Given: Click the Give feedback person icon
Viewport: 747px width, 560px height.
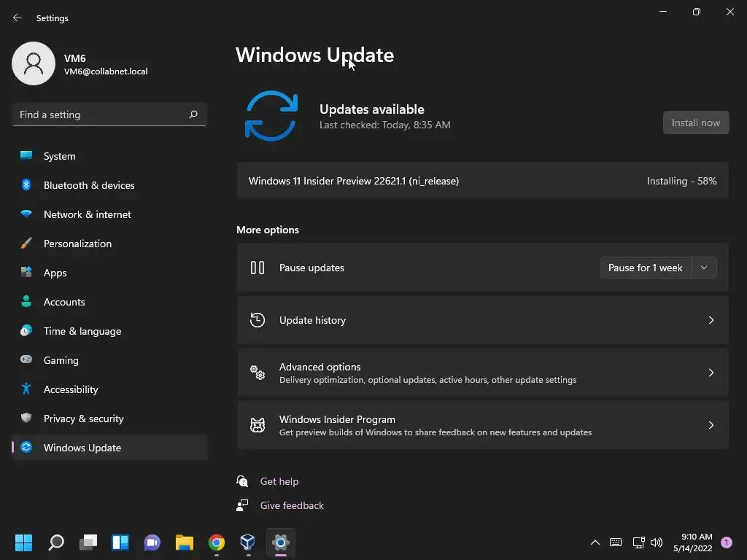Looking at the screenshot, I should point(242,505).
